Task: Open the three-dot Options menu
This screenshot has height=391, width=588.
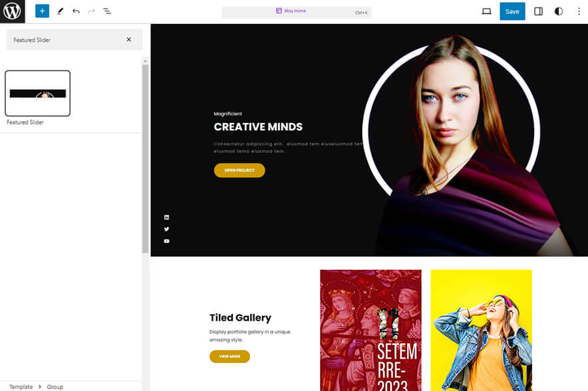Action: (x=579, y=11)
